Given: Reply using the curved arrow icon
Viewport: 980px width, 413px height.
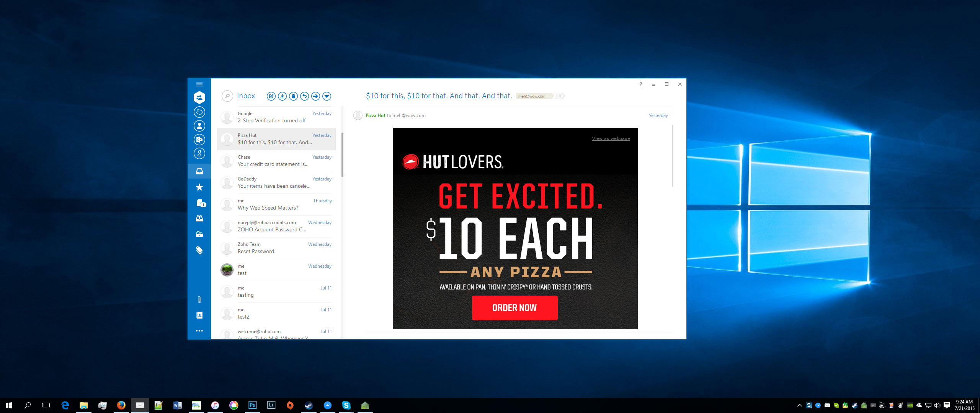Looking at the screenshot, I should pyautogui.click(x=304, y=96).
